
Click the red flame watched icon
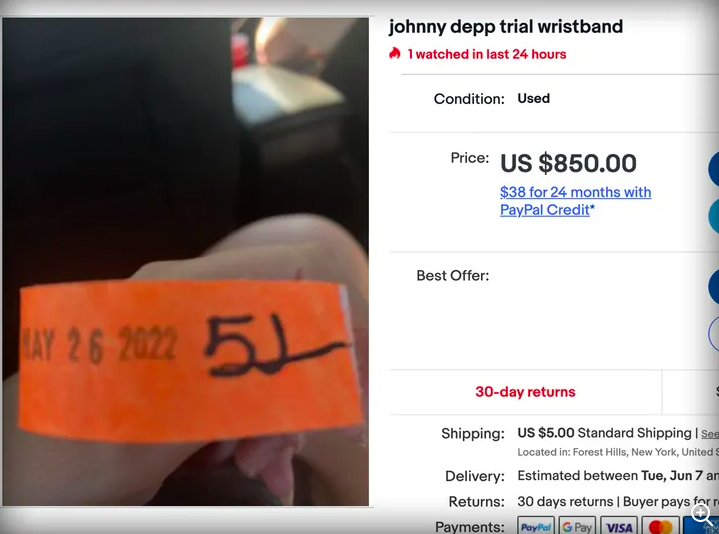click(x=394, y=54)
